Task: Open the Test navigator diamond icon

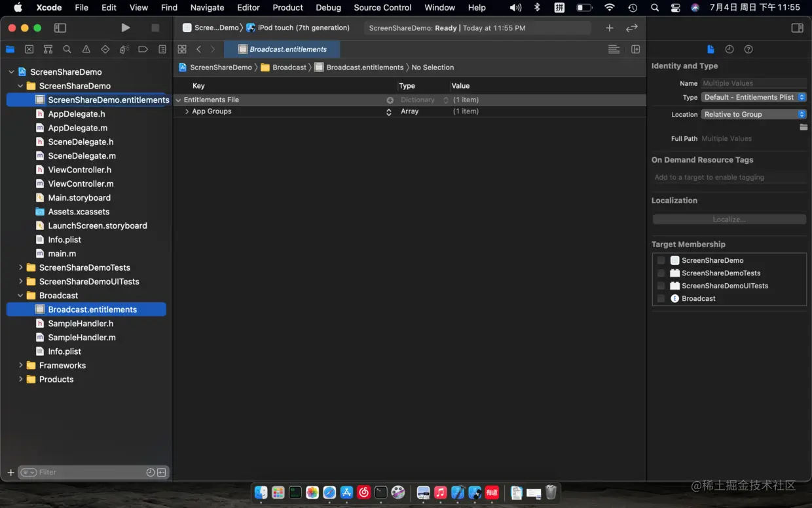Action: (x=105, y=50)
